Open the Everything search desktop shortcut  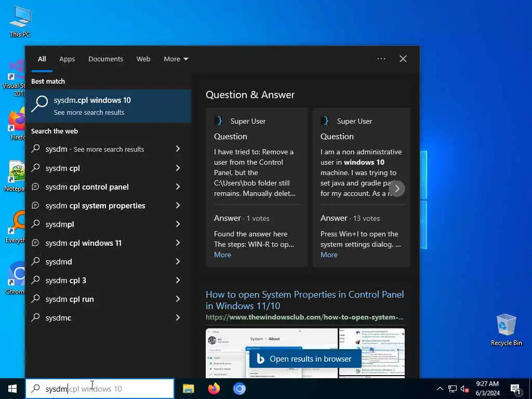click(16, 227)
